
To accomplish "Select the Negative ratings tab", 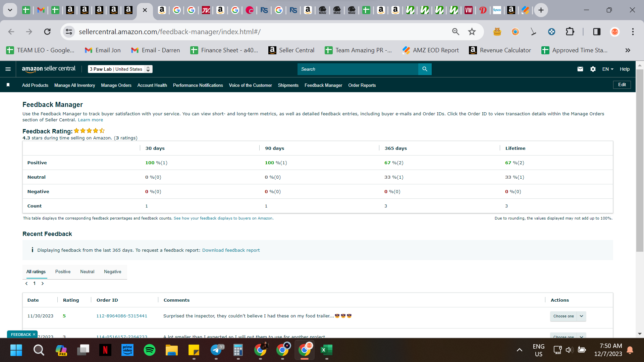I will (113, 271).
